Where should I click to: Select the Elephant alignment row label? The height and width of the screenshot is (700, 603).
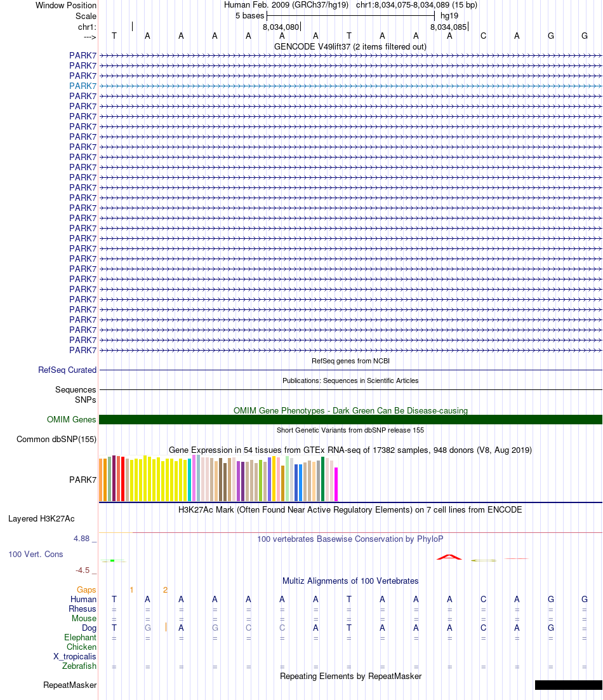[80, 637]
